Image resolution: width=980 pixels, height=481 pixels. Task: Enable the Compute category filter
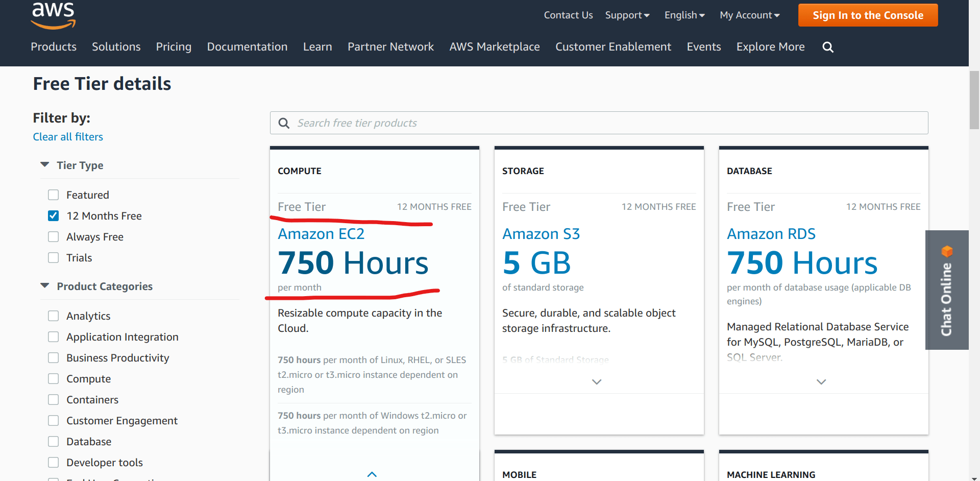coord(53,378)
